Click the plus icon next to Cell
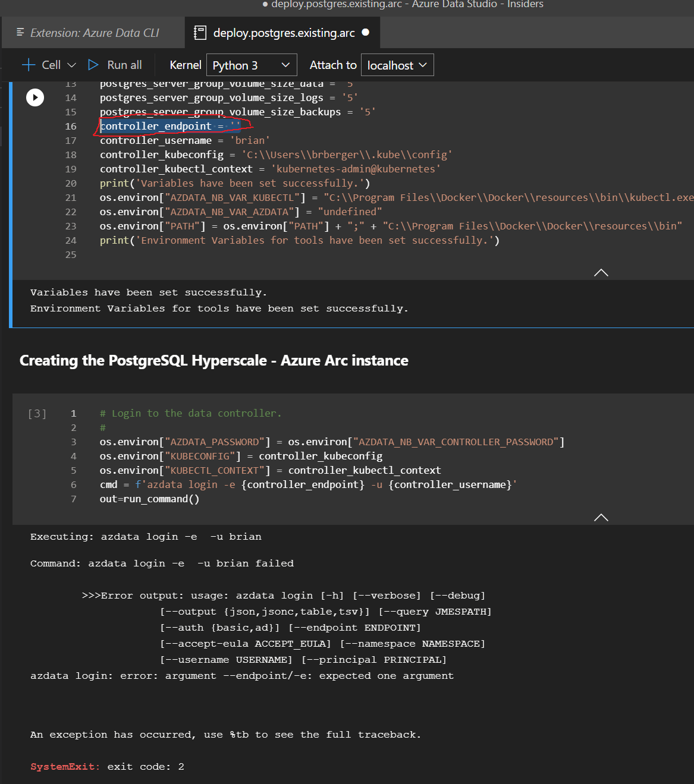 (28, 64)
